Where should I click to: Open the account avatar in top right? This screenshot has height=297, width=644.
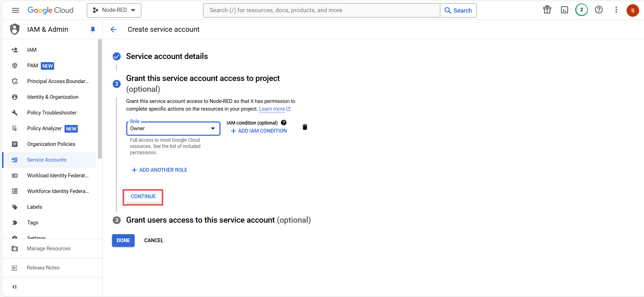point(633,10)
